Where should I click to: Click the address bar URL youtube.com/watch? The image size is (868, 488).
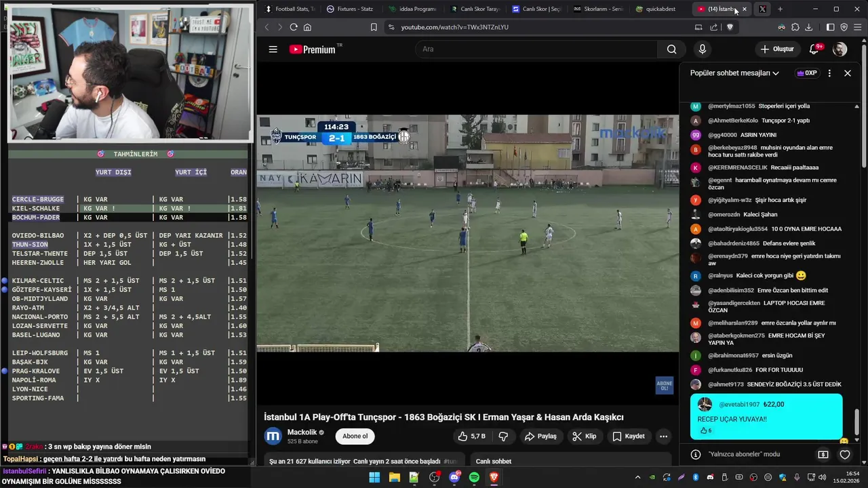point(454,27)
